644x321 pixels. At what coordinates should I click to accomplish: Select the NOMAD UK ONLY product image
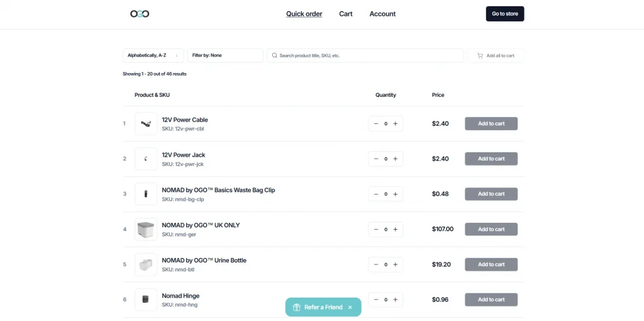[146, 230]
